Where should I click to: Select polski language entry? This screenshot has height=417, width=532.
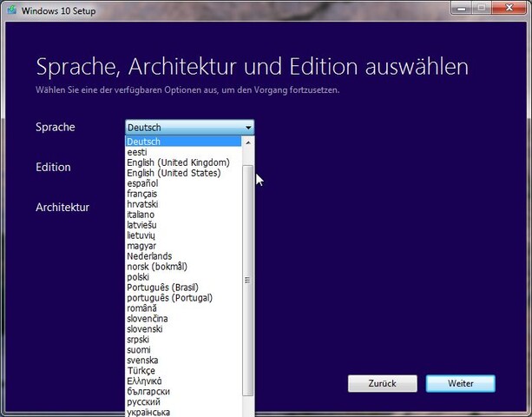click(184, 277)
